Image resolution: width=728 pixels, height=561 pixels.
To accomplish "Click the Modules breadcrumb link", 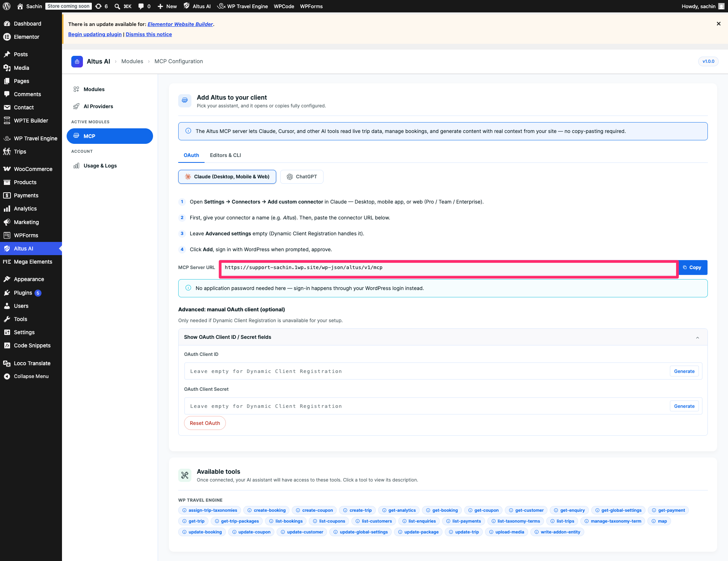I will tap(132, 61).
